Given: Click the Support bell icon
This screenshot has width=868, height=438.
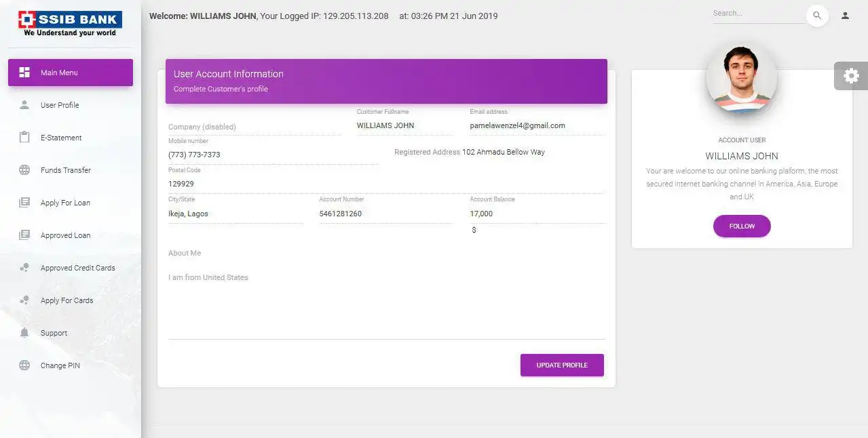Looking at the screenshot, I should [24, 333].
